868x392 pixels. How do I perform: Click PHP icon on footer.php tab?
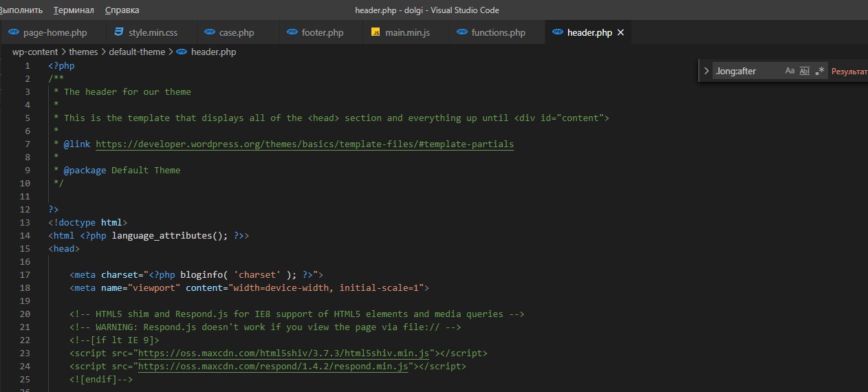[293, 32]
